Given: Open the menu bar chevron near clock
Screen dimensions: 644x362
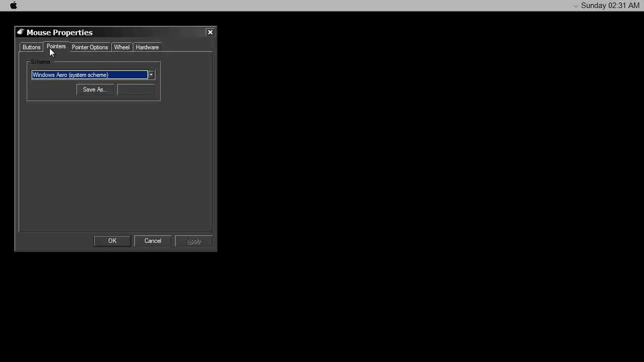Looking at the screenshot, I should point(576,6).
